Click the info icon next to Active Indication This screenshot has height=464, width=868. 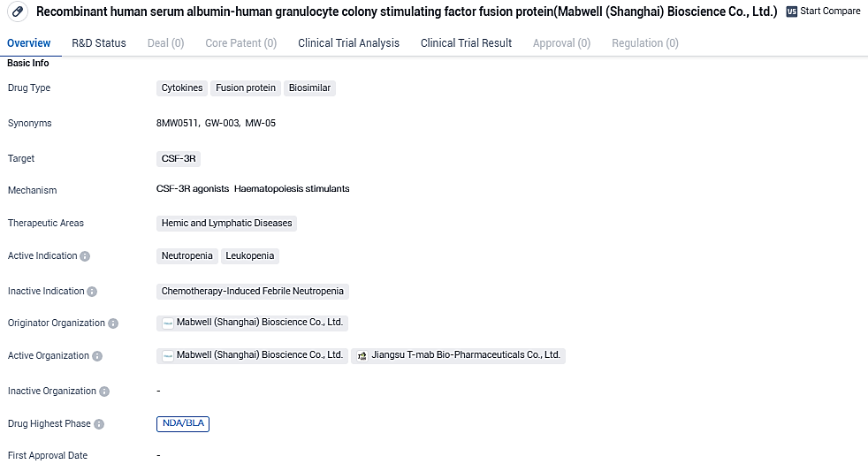(85, 256)
